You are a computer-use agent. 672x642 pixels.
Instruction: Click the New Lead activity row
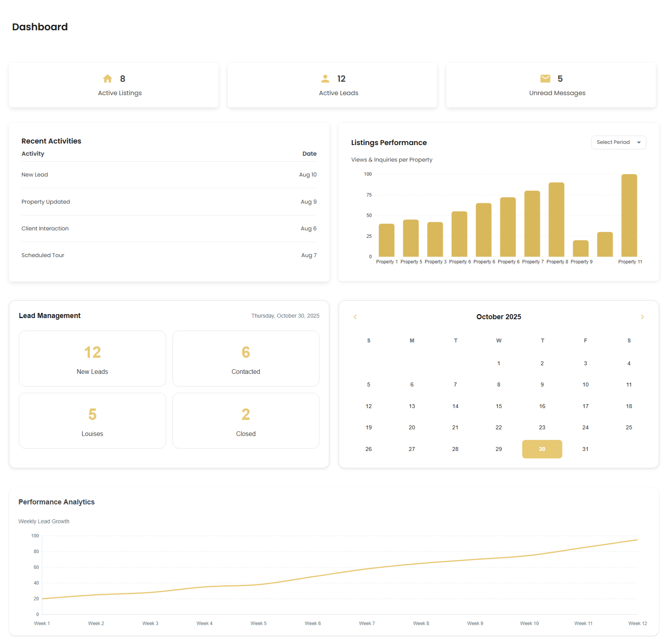tap(169, 175)
